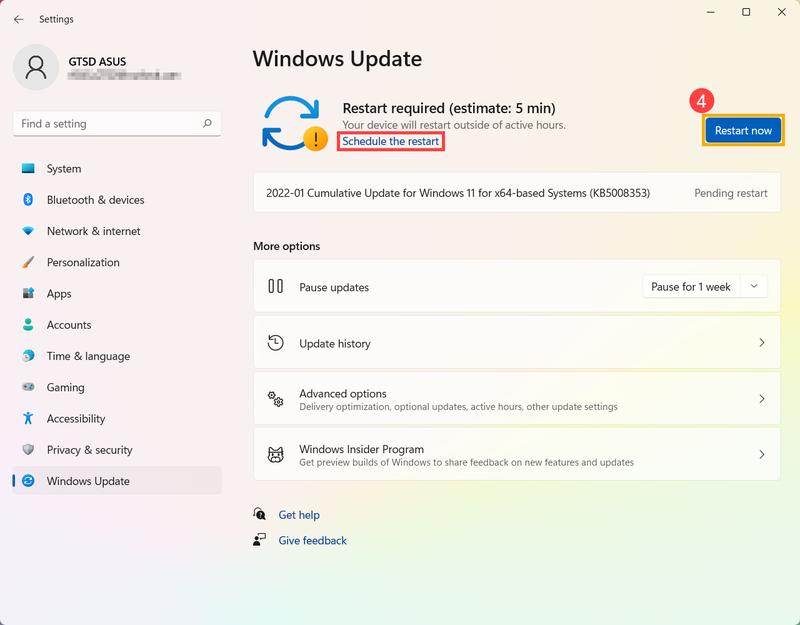Click the search magnifier icon
800x625 pixels.
point(207,124)
